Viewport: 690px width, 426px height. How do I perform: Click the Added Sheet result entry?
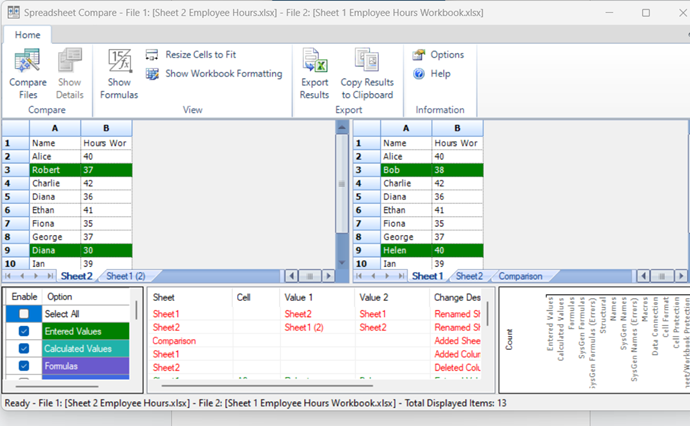click(x=457, y=341)
